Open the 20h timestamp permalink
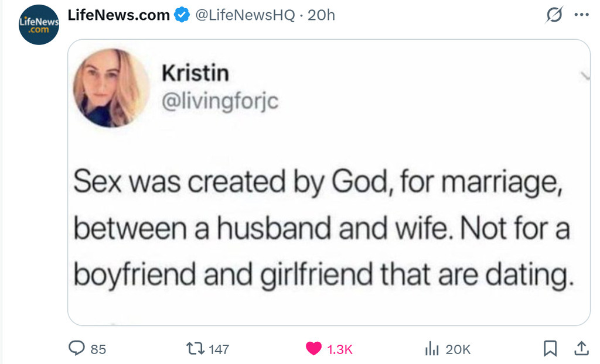Screen dimensions: 600x364 pos(321,16)
